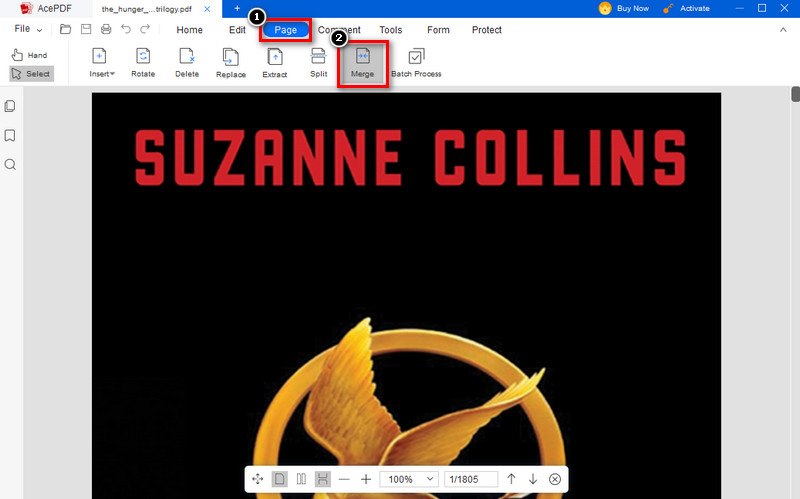Image resolution: width=800 pixels, height=499 pixels.
Task: Go to previous page with up arrow
Action: 511,479
